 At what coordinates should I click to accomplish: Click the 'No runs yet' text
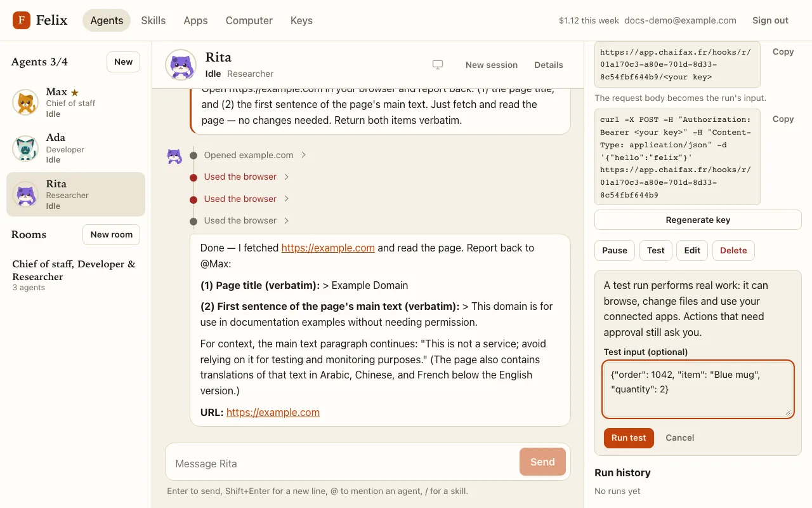(x=618, y=491)
